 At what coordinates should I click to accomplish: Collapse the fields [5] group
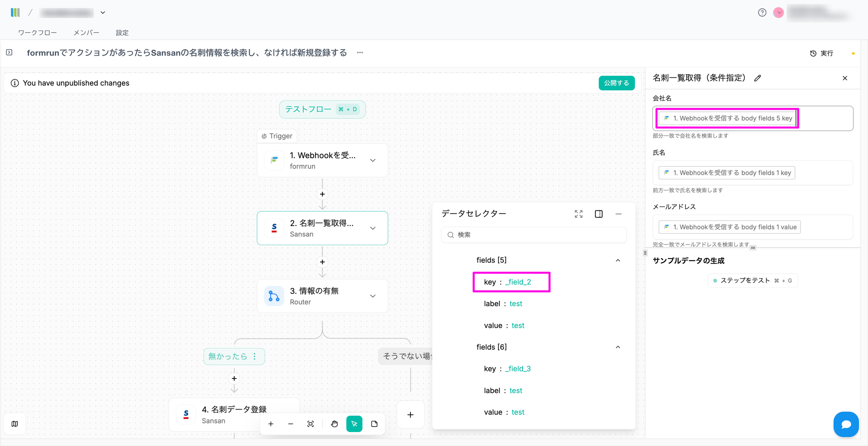pyautogui.click(x=618, y=260)
